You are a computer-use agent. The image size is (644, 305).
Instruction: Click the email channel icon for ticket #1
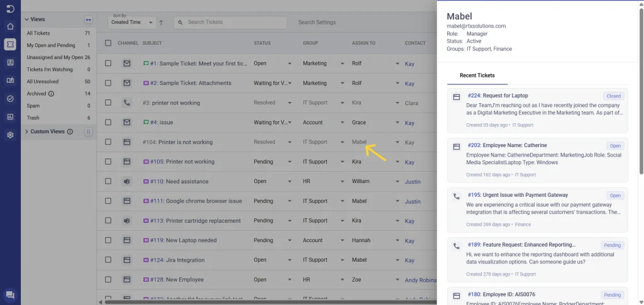click(x=127, y=64)
